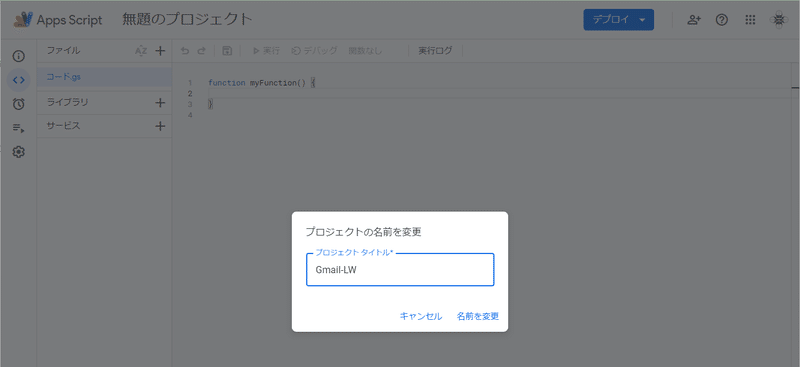Open the Overview info icon in sidebar
This screenshot has height=367, width=800.
[18, 56]
